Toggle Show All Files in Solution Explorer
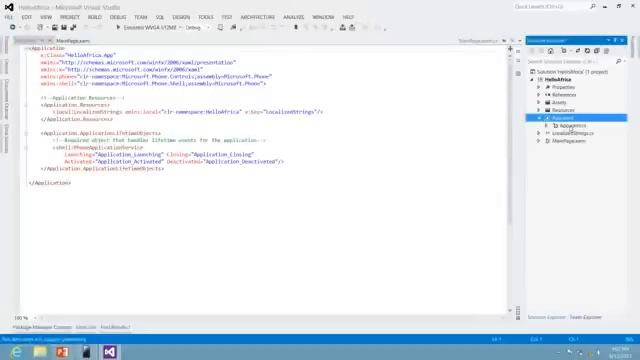 point(607,51)
